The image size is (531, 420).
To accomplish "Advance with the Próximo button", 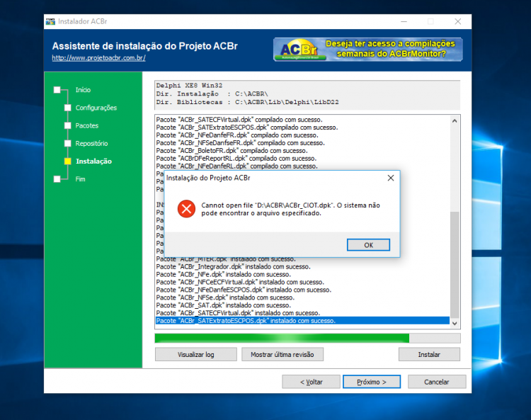I will (372, 382).
